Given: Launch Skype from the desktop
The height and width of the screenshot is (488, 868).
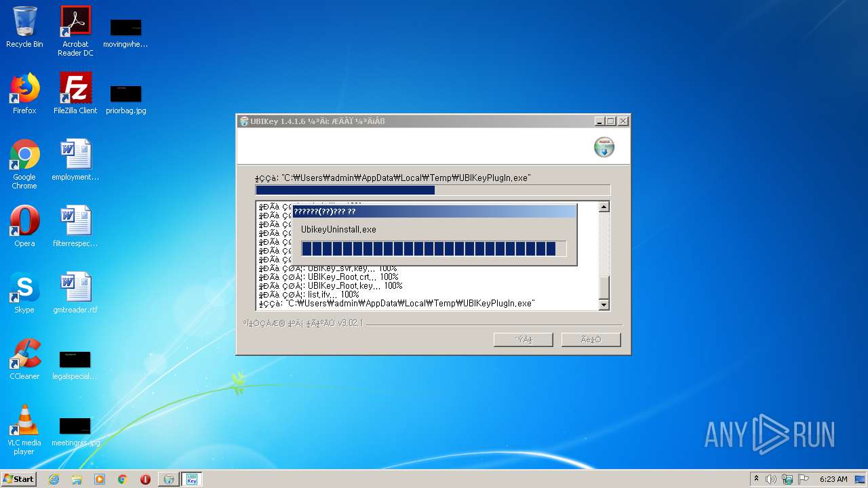Looking at the screenshot, I should point(24,293).
